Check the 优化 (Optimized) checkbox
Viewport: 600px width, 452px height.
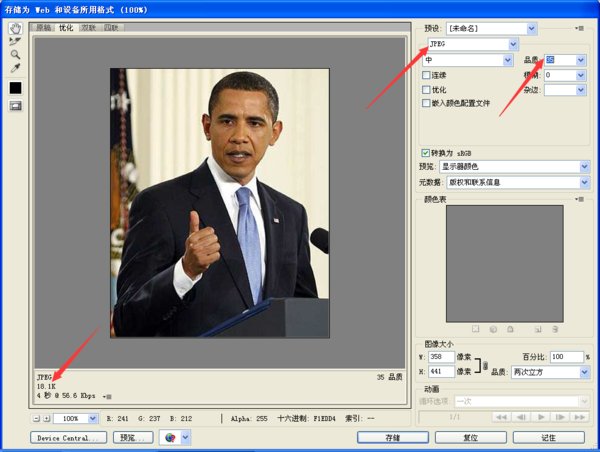[x=427, y=89]
